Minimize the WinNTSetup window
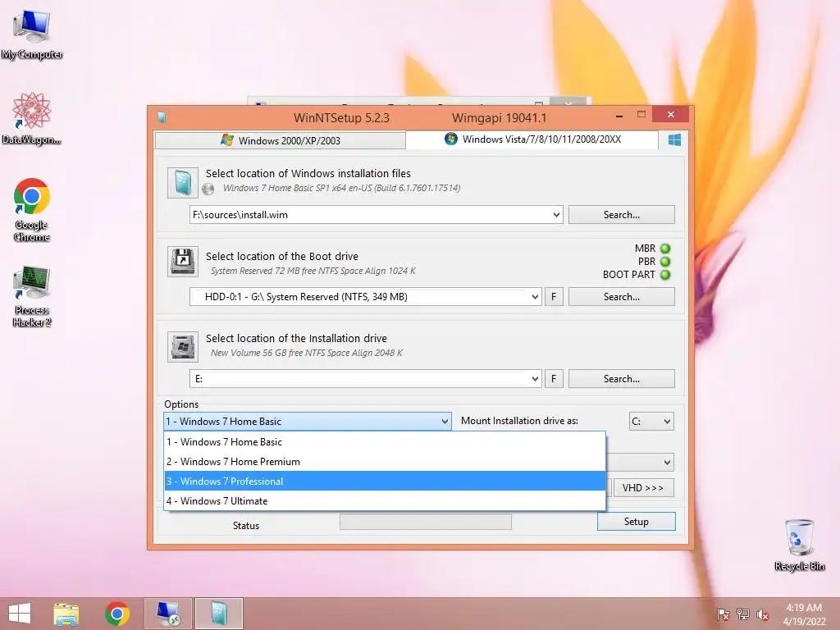This screenshot has height=630, width=840. 619,115
